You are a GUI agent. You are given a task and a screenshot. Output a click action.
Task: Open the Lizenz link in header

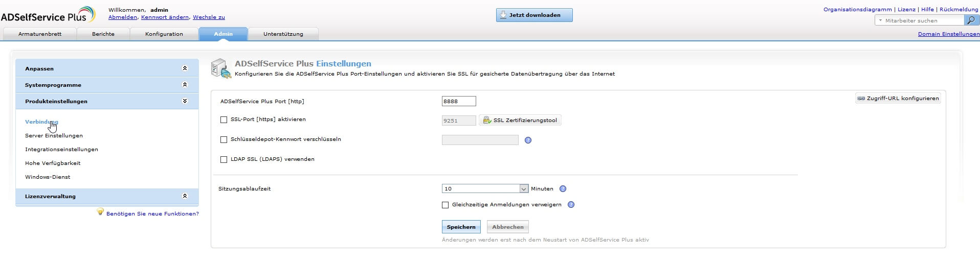[x=906, y=9]
